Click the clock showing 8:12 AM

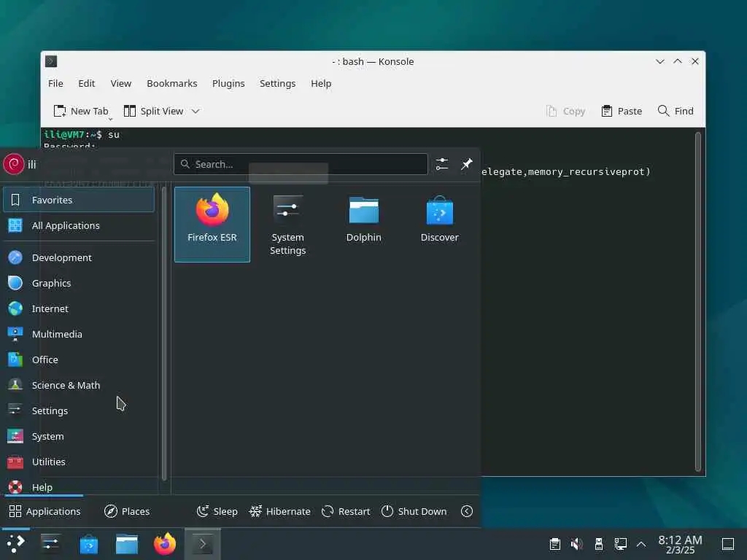coord(681,544)
